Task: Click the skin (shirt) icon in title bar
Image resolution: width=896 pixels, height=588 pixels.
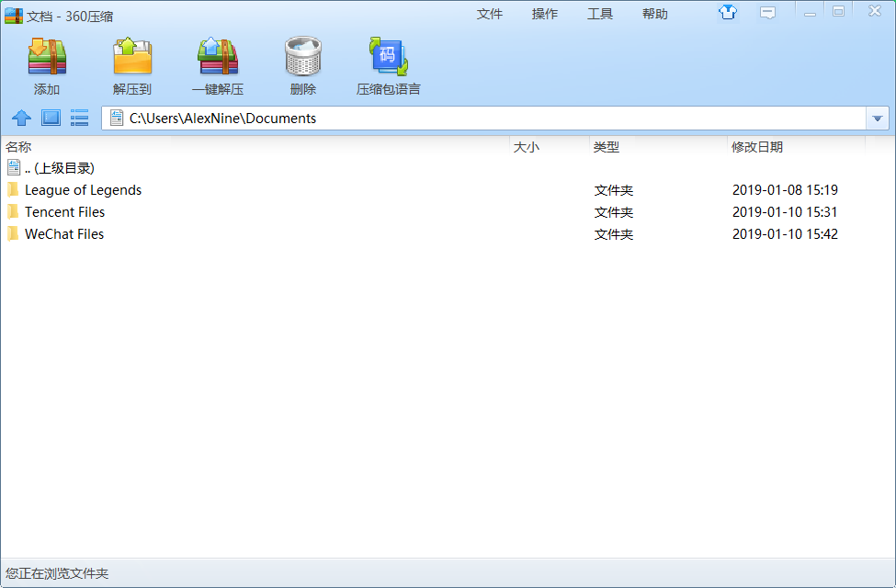Action: point(728,12)
